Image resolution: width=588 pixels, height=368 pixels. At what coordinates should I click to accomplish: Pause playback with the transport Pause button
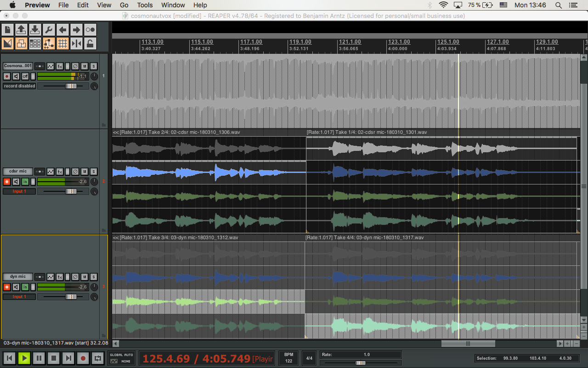39,358
